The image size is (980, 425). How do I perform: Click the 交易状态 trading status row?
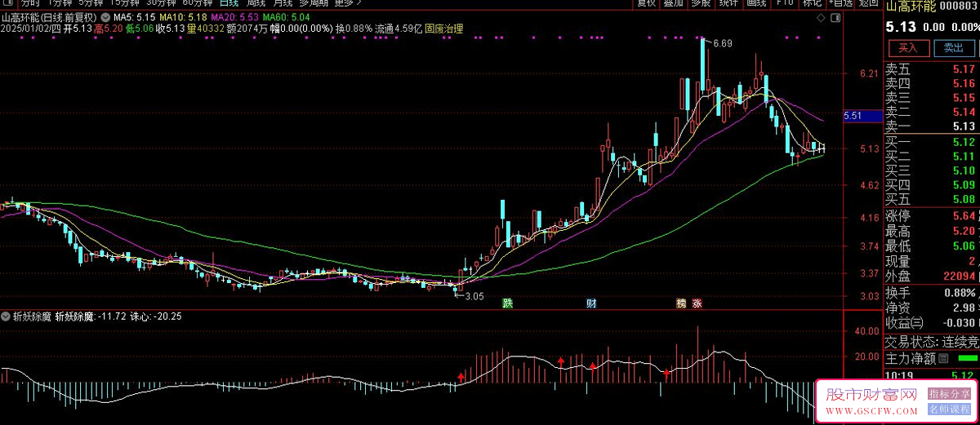click(x=932, y=342)
